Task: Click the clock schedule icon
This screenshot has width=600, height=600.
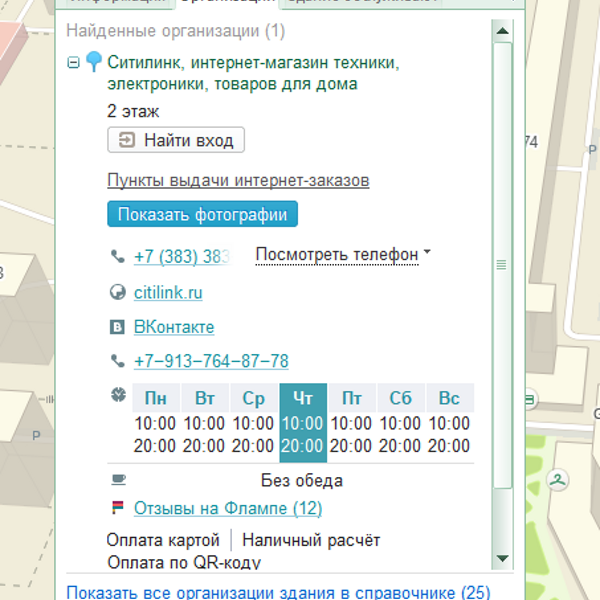Action: click(x=118, y=394)
